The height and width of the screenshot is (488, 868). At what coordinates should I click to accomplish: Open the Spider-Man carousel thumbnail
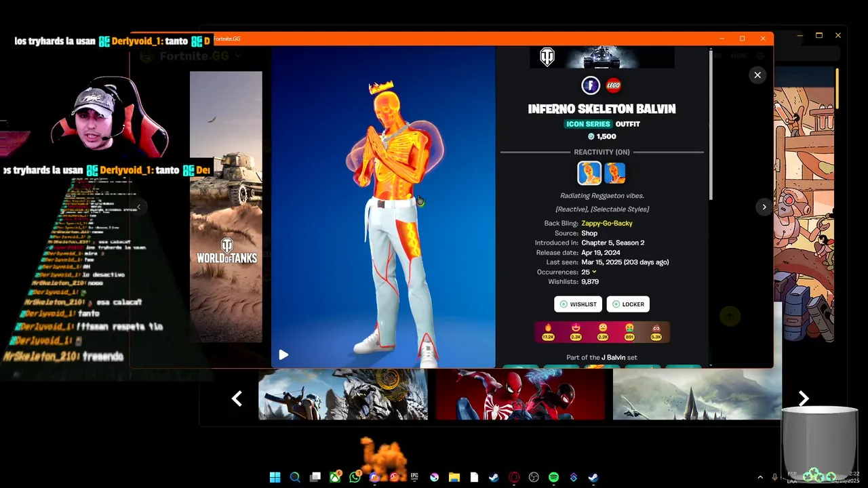[520, 394]
